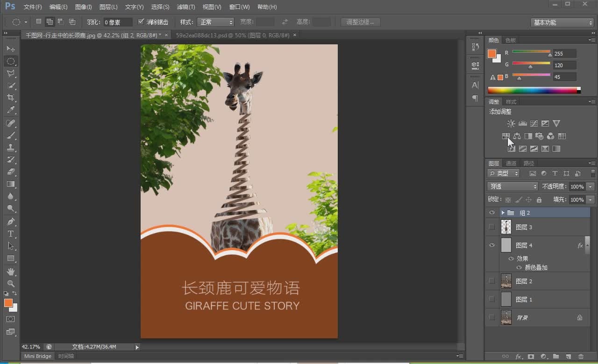598x364 pixels.
Task: Show the 图层 2 layer
Action: point(491,281)
